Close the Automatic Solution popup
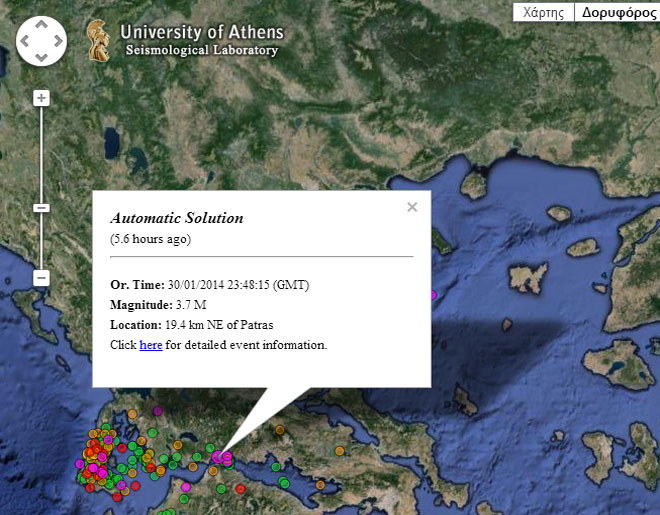This screenshot has height=515, width=660. (x=412, y=207)
